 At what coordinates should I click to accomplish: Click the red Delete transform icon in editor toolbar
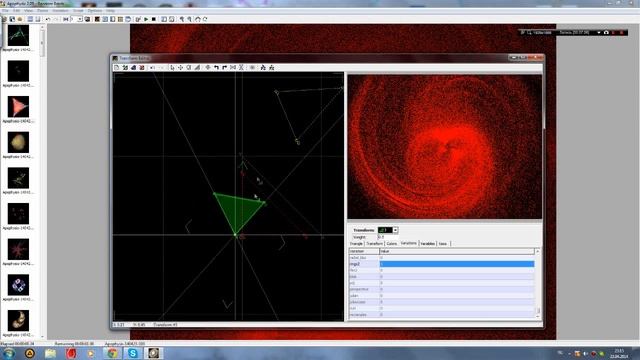142,67
